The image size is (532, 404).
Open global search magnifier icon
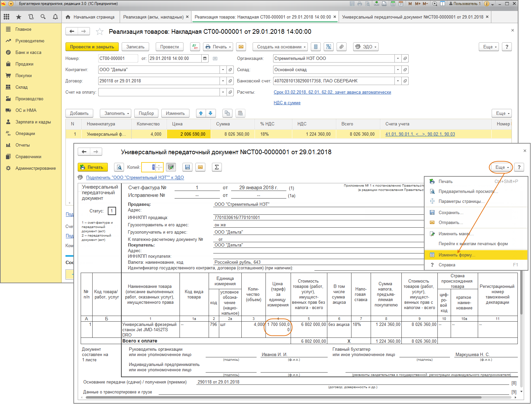(43, 17)
